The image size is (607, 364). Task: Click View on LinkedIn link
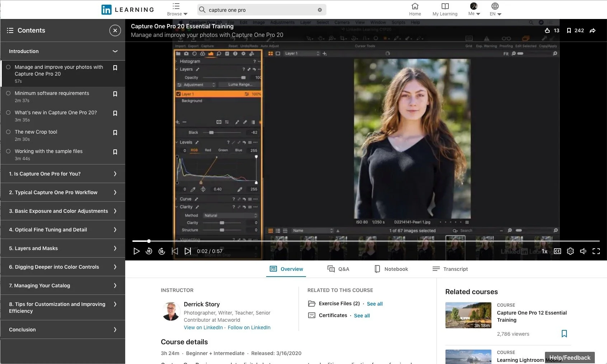[x=203, y=327]
